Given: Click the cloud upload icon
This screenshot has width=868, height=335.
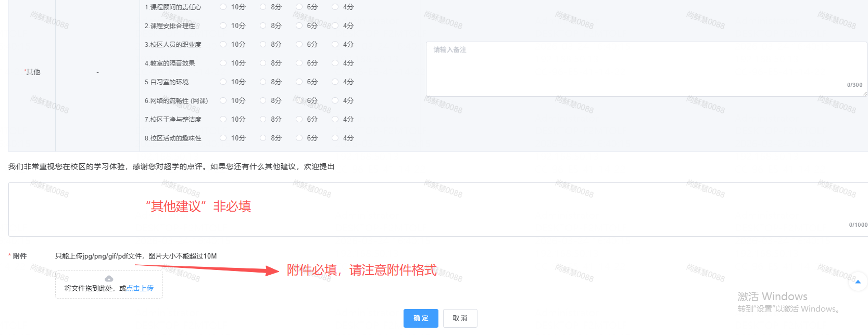Looking at the screenshot, I should [x=109, y=279].
